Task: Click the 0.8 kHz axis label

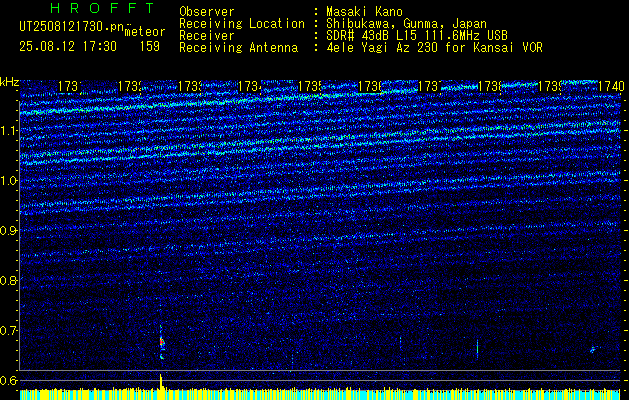Action: [8, 280]
